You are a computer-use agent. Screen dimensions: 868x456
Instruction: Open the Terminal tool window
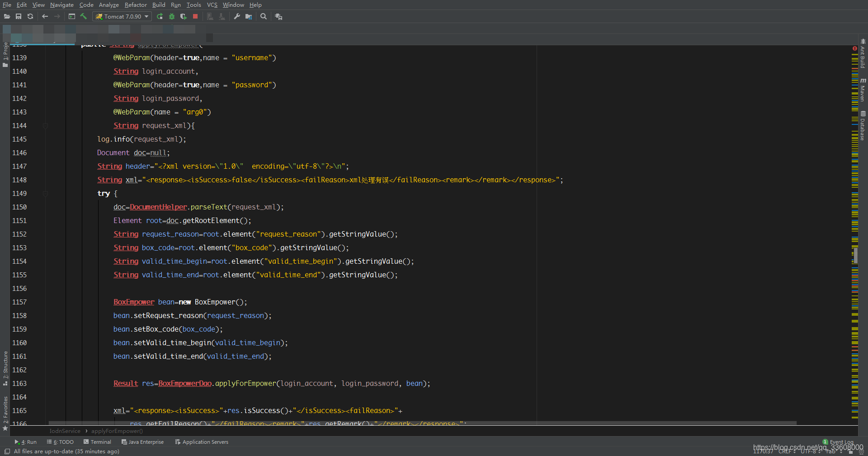tap(97, 442)
